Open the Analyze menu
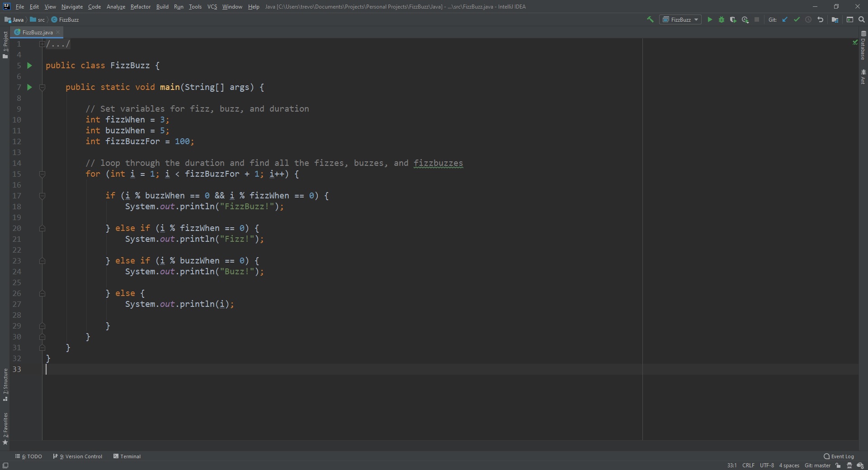The image size is (868, 470). pyautogui.click(x=116, y=7)
